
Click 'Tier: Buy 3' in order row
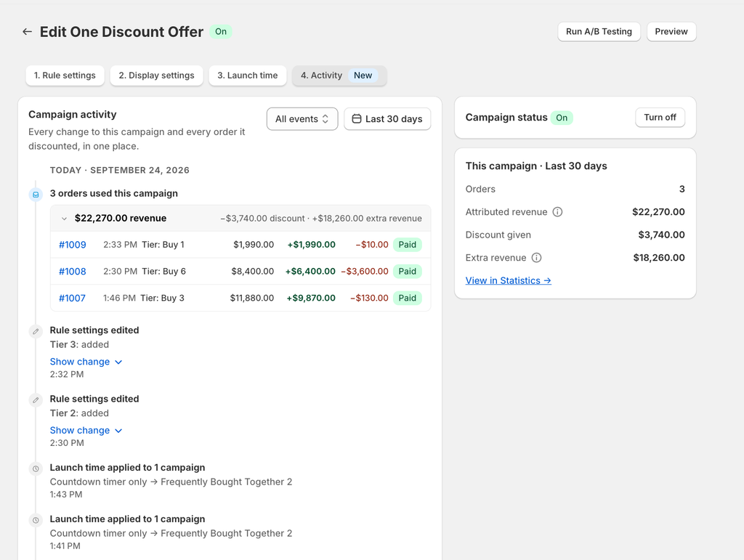pos(163,299)
